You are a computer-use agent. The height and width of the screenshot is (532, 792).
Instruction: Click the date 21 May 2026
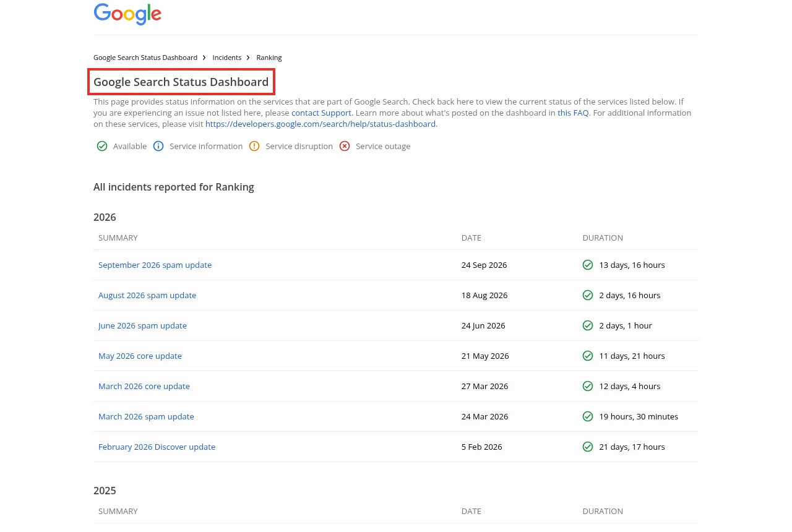485,356
